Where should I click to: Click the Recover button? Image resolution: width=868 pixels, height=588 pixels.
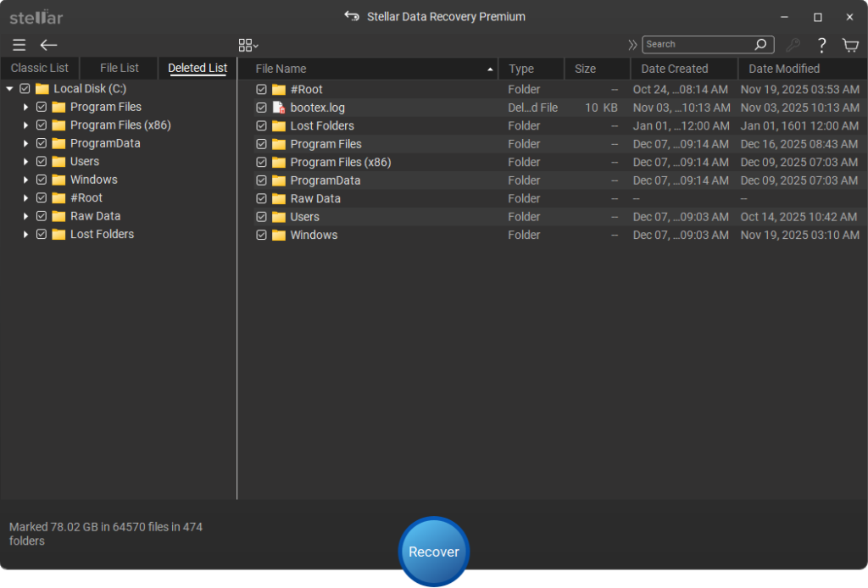(x=434, y=552)
